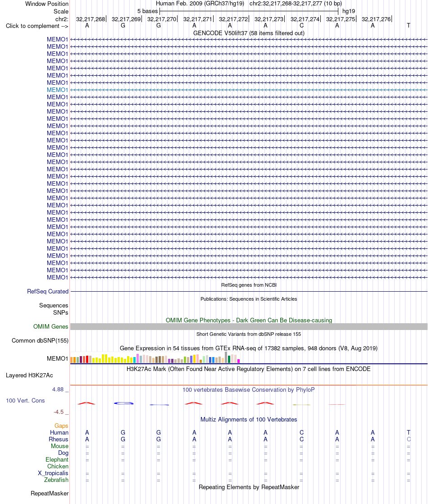
Task: Click the Chicken species label
Action: click(x=58, y=466)
